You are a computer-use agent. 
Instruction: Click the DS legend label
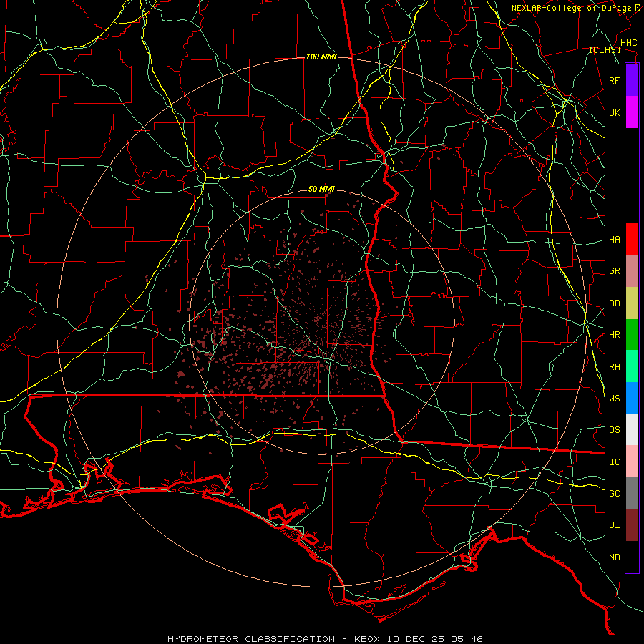[614, 430]
